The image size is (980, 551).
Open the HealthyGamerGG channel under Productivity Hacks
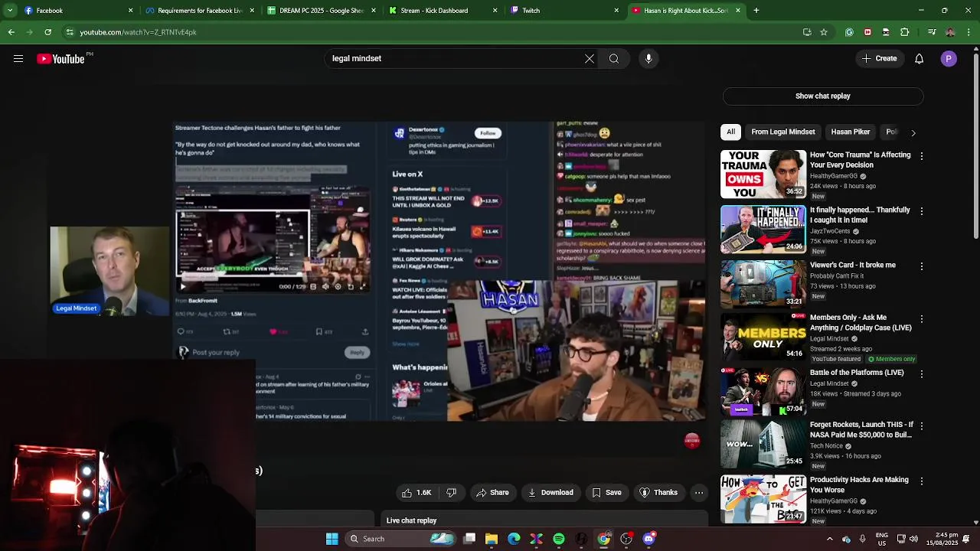point(834,501)
